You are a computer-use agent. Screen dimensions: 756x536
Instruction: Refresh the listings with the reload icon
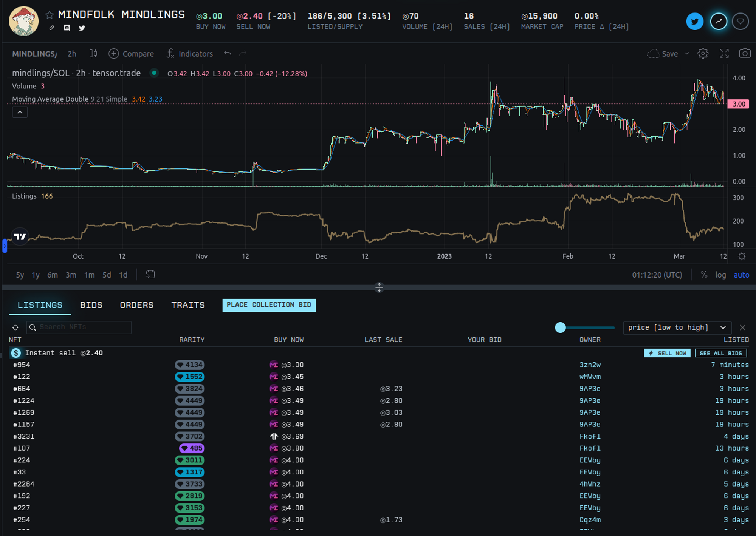point(15,327)
